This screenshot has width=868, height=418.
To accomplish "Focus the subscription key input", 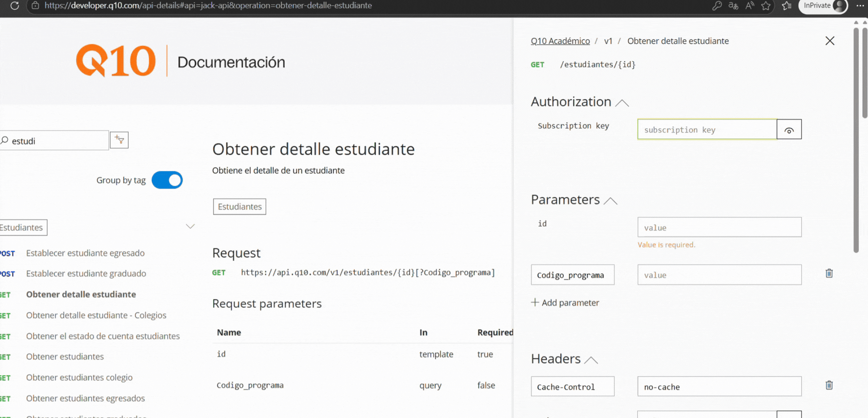I will coord(707,129).
